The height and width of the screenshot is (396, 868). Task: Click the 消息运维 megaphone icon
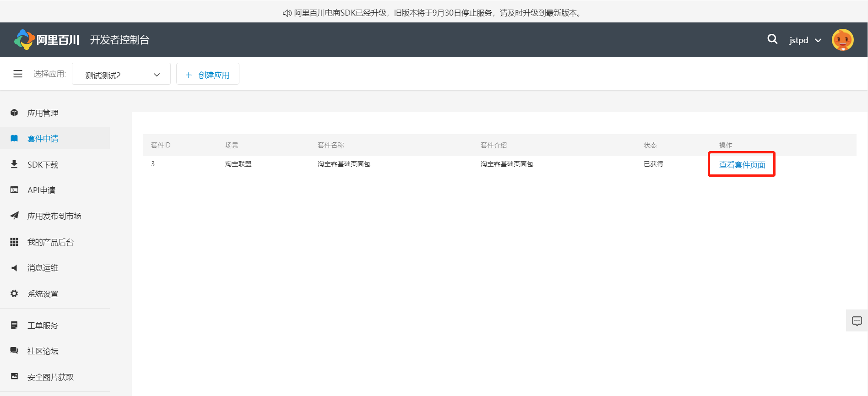pos(14,268)
